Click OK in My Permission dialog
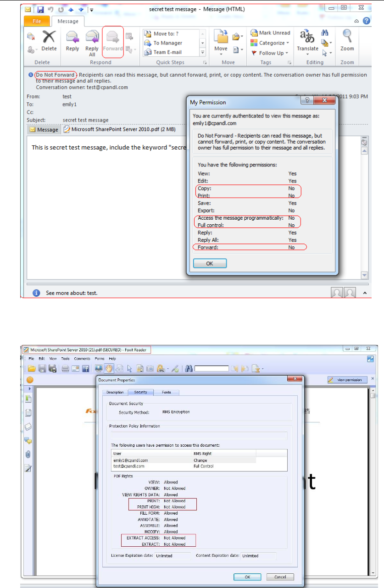 210,264
